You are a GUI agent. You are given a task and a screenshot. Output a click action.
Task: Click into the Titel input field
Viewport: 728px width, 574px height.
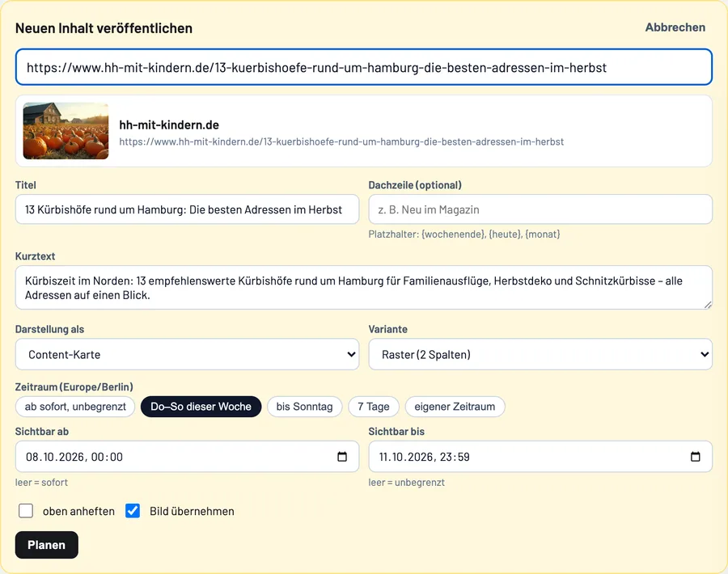click(x=187, y=209)
